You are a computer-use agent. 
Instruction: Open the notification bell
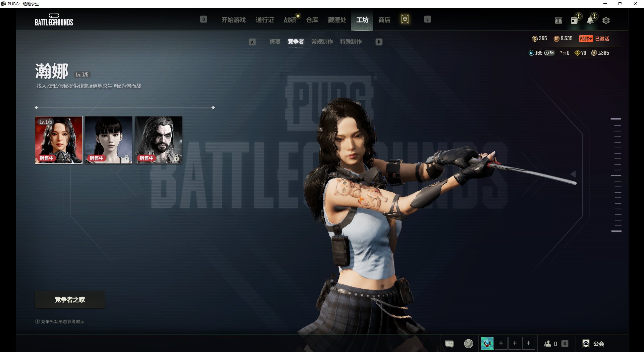[590, 20]
